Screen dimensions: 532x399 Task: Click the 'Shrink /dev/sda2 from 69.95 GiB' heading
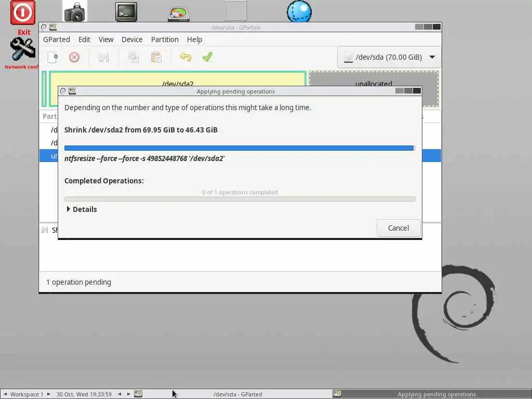pos(141,130)
